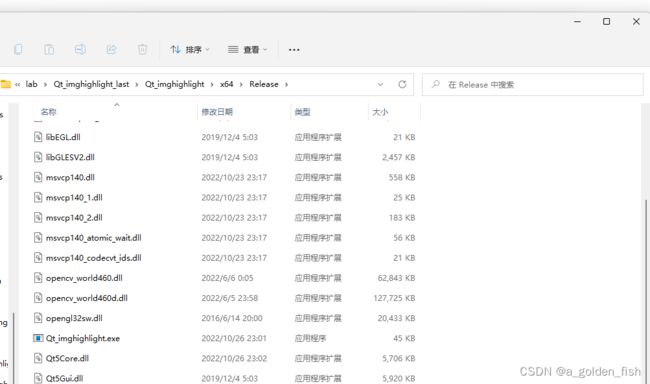Click the file icon of opengl32sw.dll
650x384 pixels.
38,318
